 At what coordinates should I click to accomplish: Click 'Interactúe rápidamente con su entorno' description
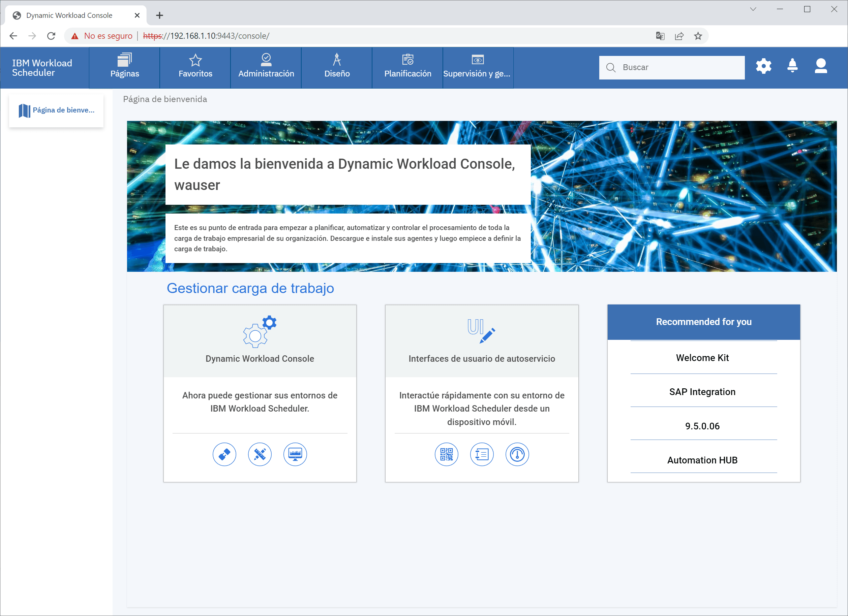point(482,409)
